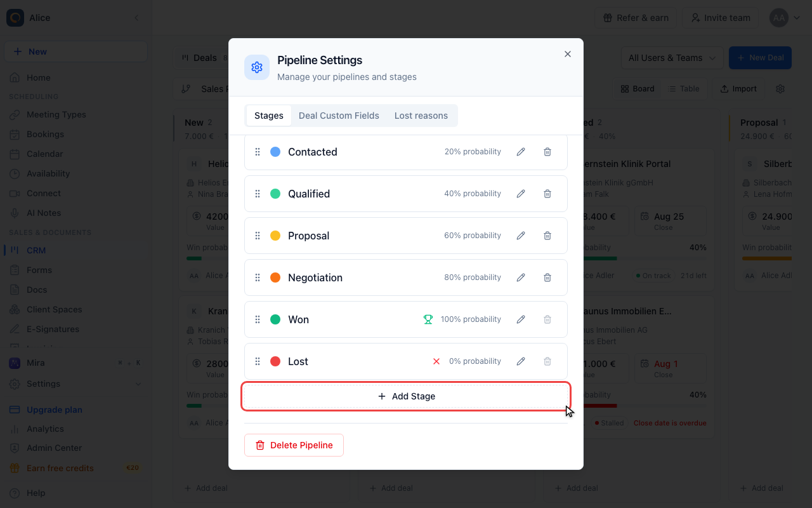Open the AA account menu chevron
The width and height of the screenshot is (812, 508).
coord(797,18)
